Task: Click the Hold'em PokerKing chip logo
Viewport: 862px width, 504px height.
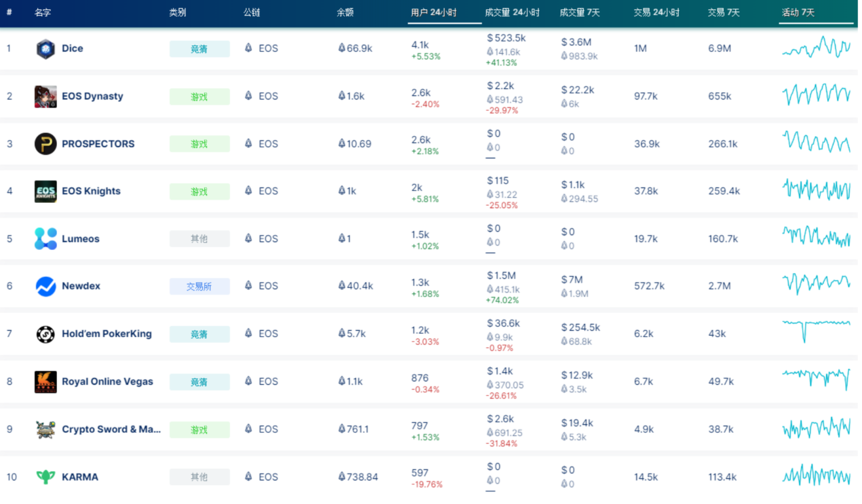Action: coord(45,334)
